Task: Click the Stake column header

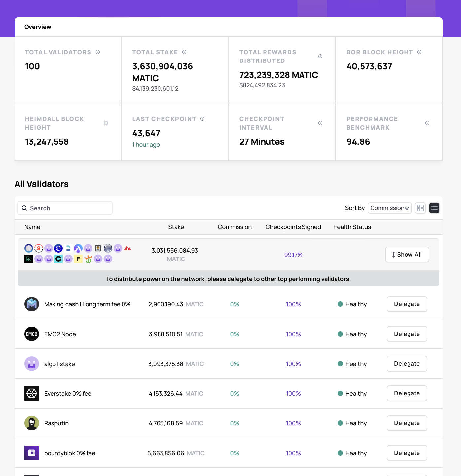Action: 176,227
